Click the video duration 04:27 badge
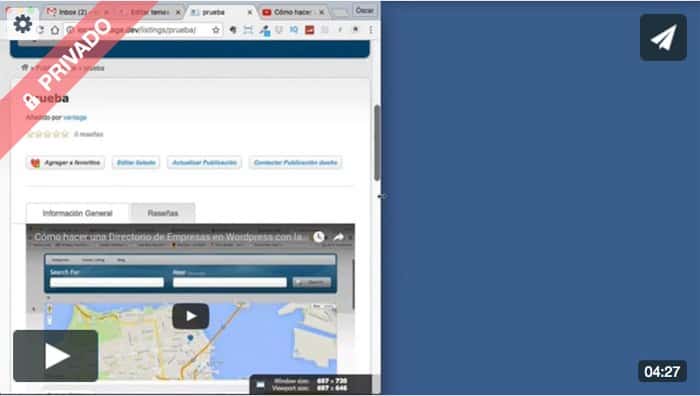Viewport: 700px width, 396px height. pos(662,371)
